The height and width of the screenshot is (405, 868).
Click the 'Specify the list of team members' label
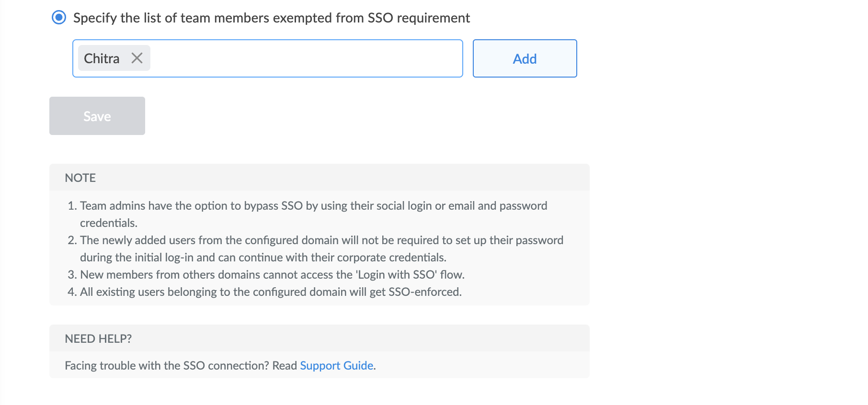coord(272,18)
